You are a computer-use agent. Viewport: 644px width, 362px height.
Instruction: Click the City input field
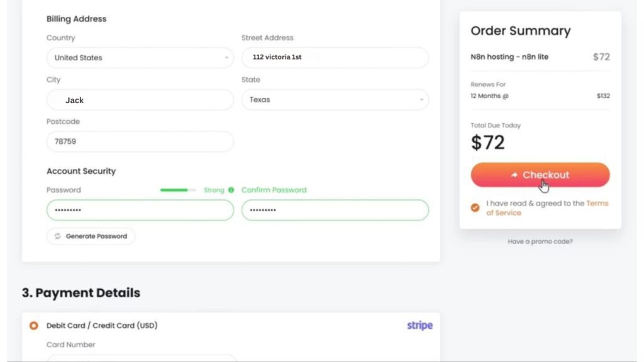point(140,100)
